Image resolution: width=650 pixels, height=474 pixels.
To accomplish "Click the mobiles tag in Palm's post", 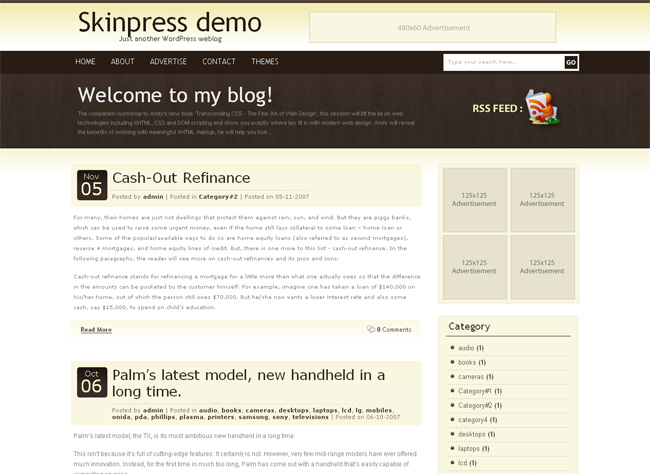I will (x=378, y=410).
